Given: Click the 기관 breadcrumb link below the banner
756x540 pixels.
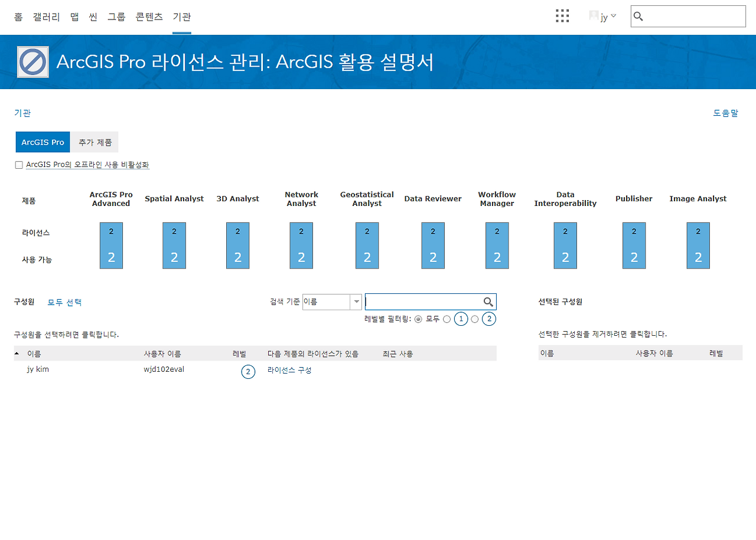Looking at the screenshot, I should tap(22, 113).
